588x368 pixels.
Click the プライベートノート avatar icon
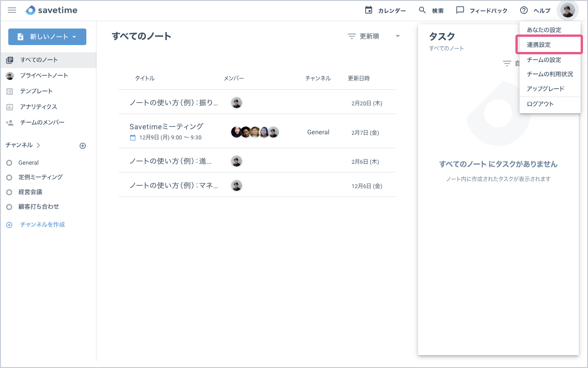point(10,76)
